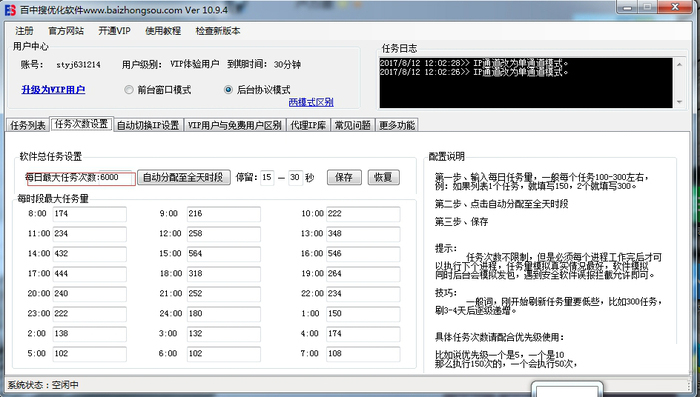
Task: Switch to the 任务次数设置 tab
Action: coord(82,124)
